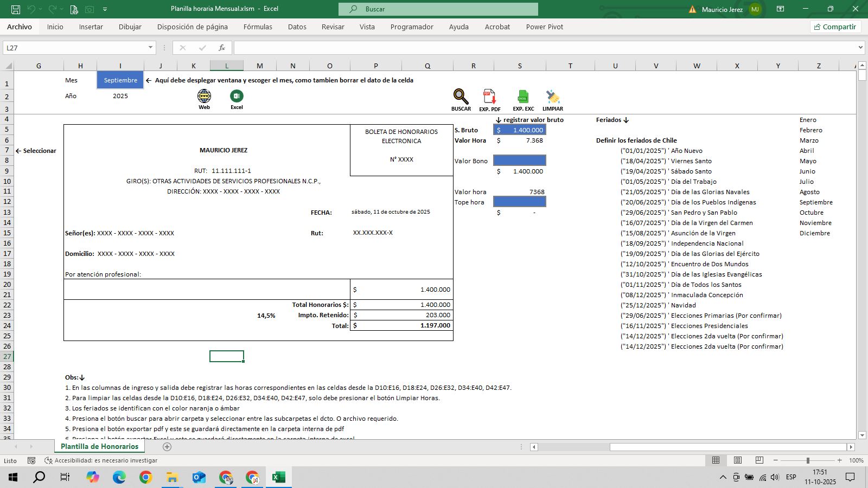868x488 pixels.
Task: Open the Programador ribbon tab
Action: 412,27
